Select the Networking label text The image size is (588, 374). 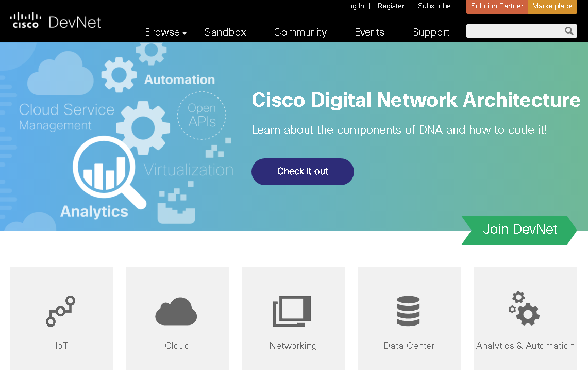tap(293, 346)
